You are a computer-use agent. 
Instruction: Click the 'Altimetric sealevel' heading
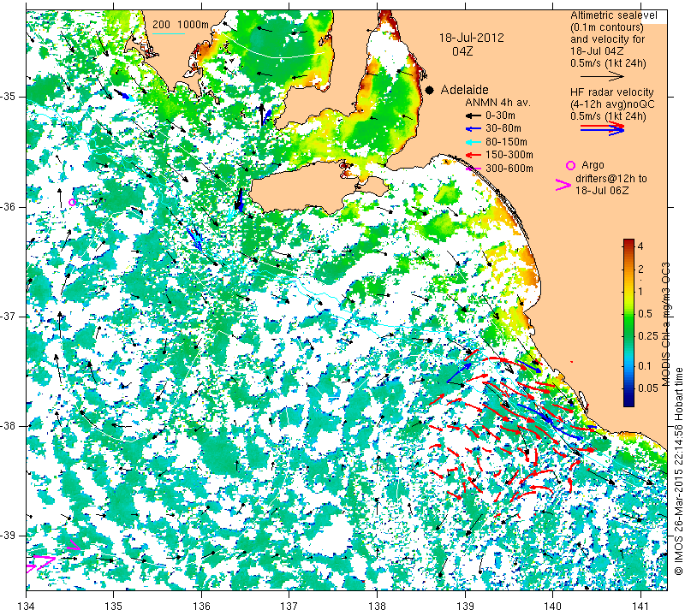pyautogui.click(x=613, y=15)
